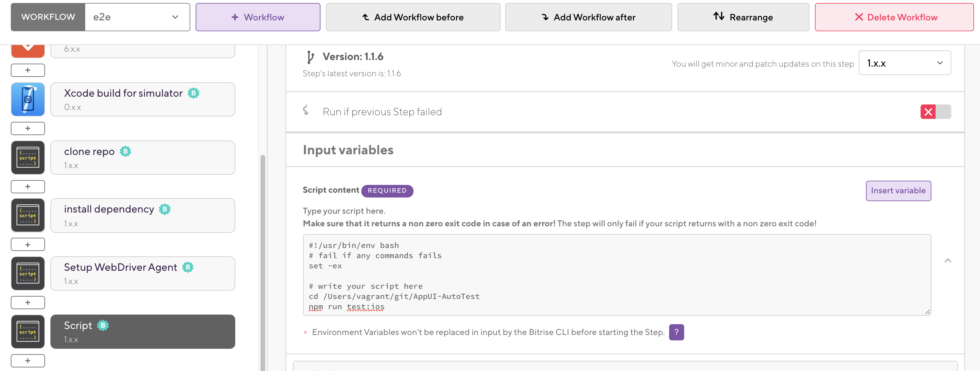Click the plus button below the clone repo step
Image resolution: width=980 pixels, height=371 pixels.
[28, 186]
